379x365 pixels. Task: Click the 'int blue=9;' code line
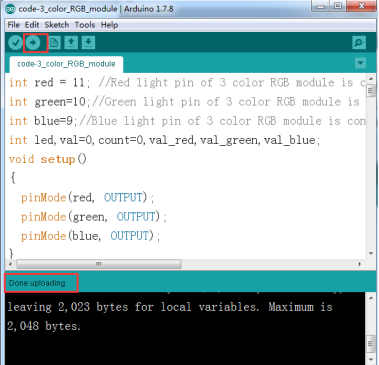(x=187, y=121)
